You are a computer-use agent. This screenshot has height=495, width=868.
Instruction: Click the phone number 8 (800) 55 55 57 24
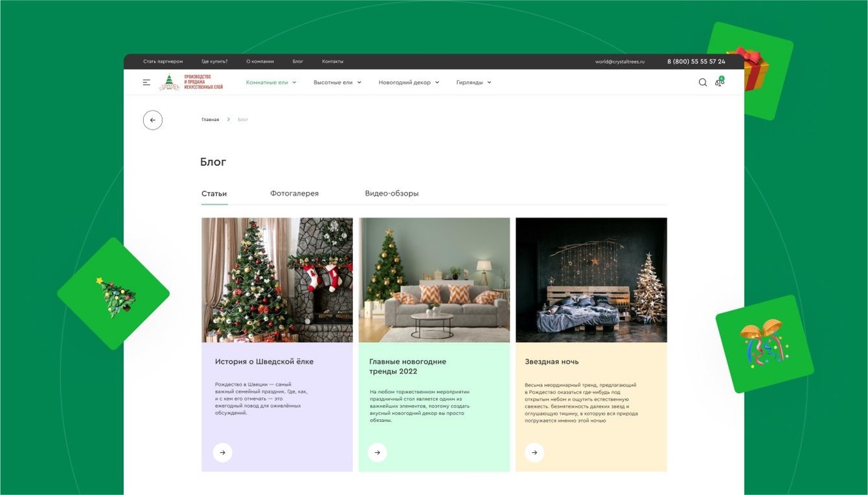coord(696,62)
